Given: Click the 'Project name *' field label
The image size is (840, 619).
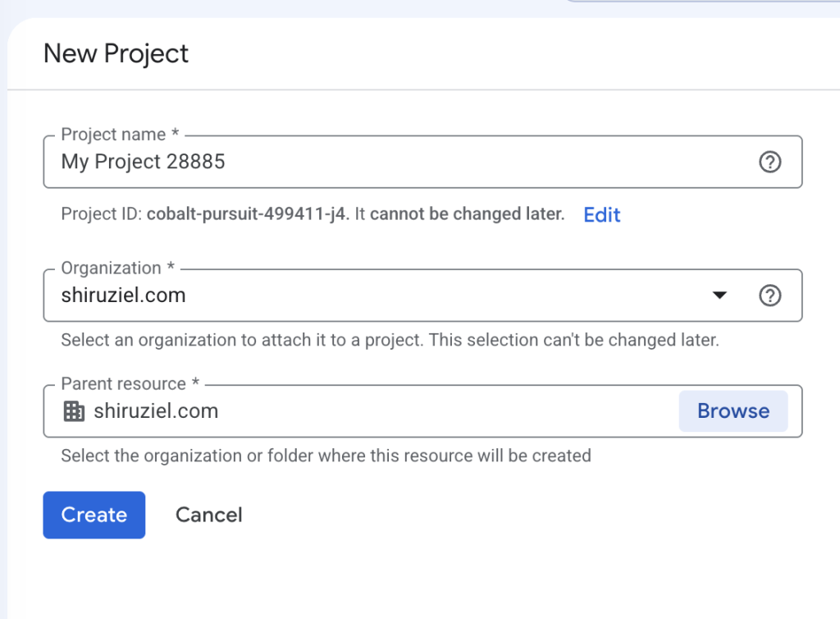Looking at the screenshot, I should click(x=120, y=134).
